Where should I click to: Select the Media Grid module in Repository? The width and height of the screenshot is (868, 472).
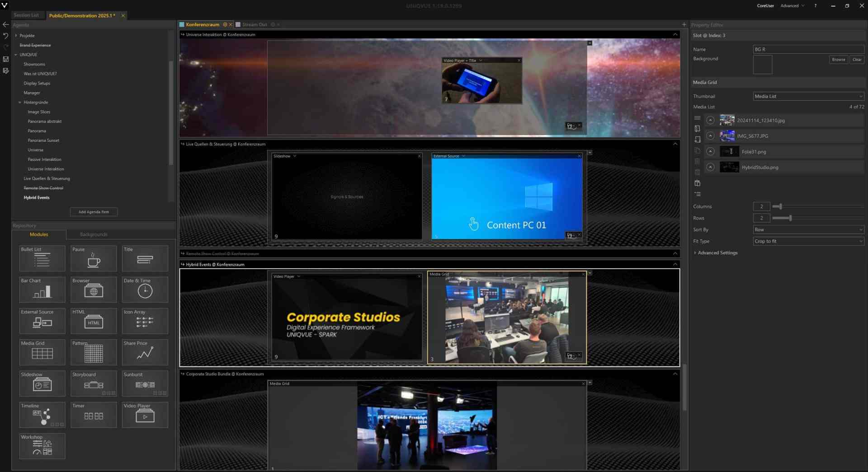pyautogui.click(x=42, y=352)
